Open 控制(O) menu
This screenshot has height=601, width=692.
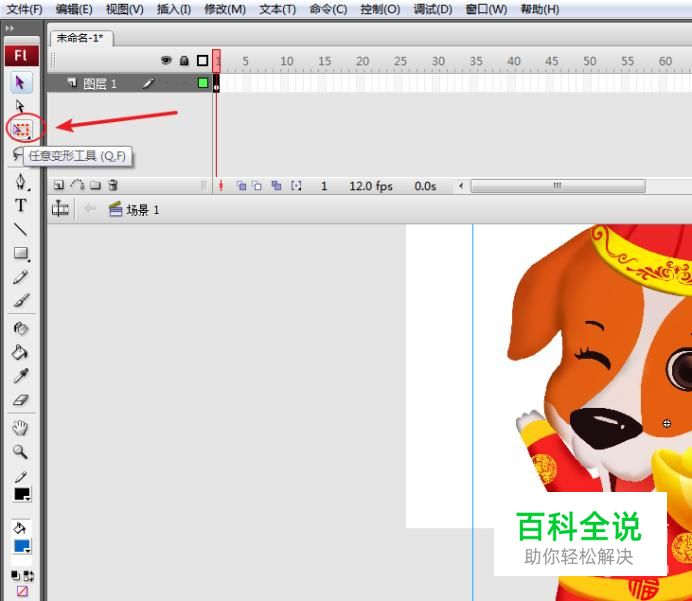[x=380, y=9]
